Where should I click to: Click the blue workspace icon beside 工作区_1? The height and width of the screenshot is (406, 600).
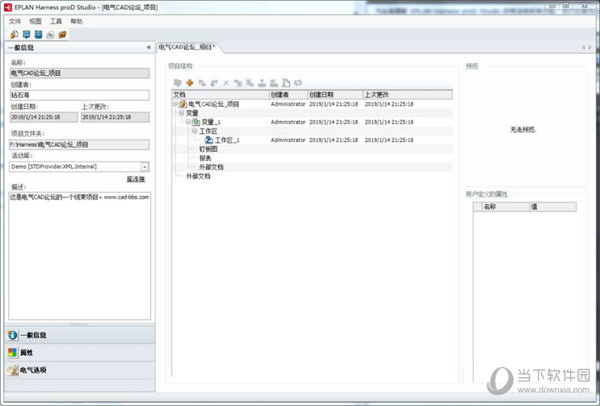coord(209,140)
